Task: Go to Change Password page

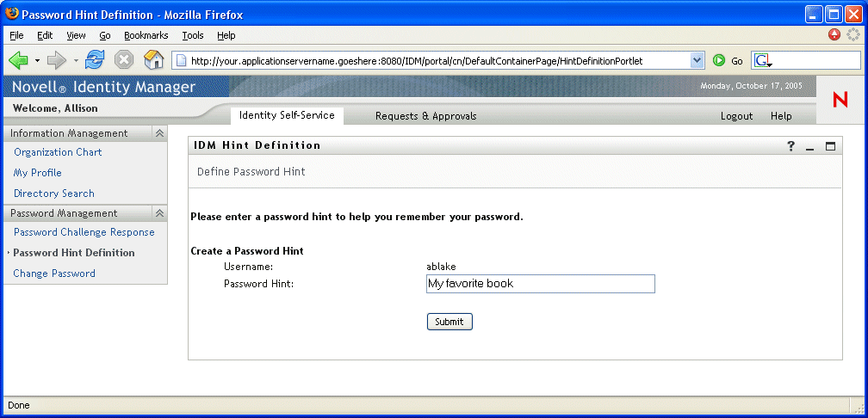Action: 54,274
